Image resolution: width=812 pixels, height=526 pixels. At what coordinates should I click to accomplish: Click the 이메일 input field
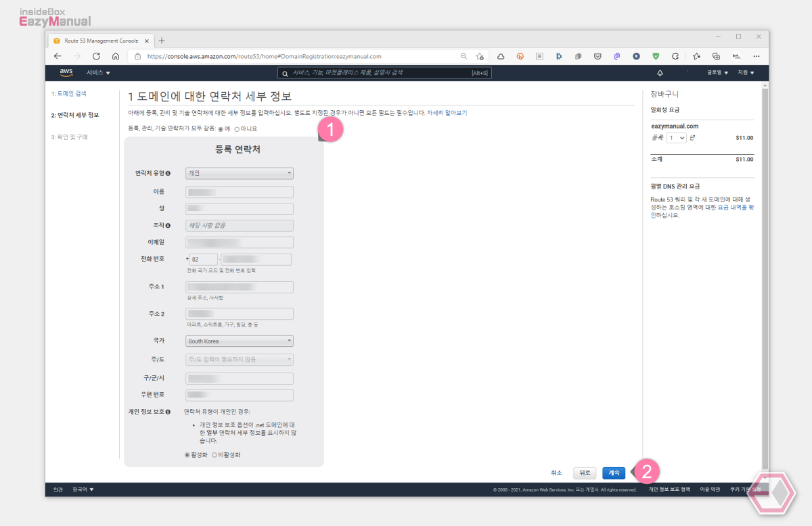(239, 242)
